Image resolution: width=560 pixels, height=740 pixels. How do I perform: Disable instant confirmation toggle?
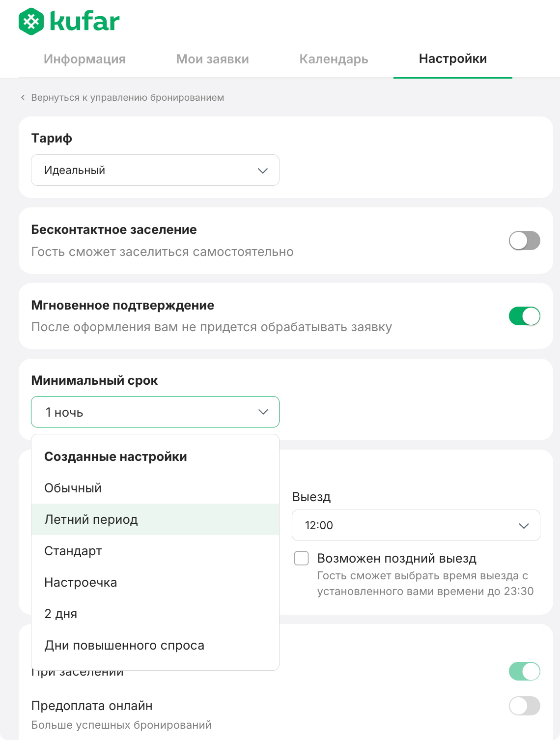(x=524, y=316)
